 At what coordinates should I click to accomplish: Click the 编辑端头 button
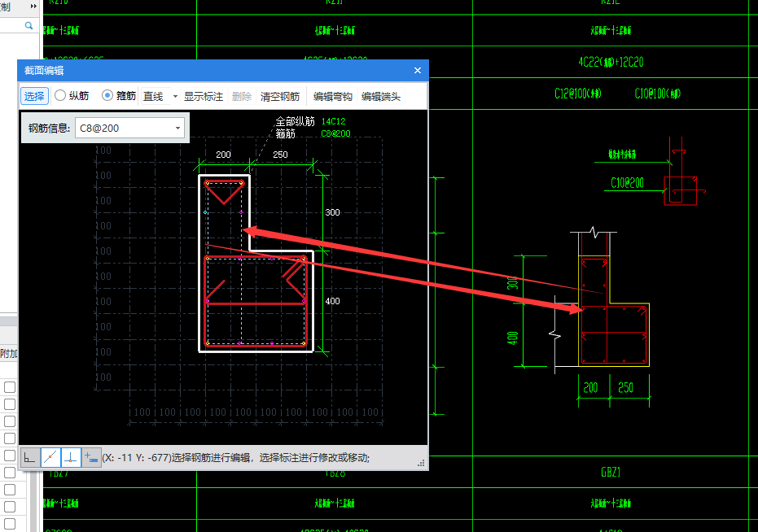[381, 97]
